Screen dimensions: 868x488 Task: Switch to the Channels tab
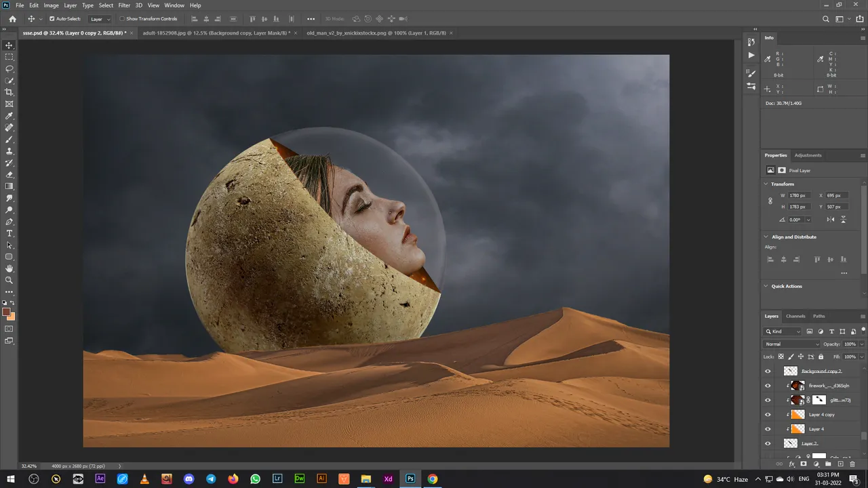pos(795,316)
